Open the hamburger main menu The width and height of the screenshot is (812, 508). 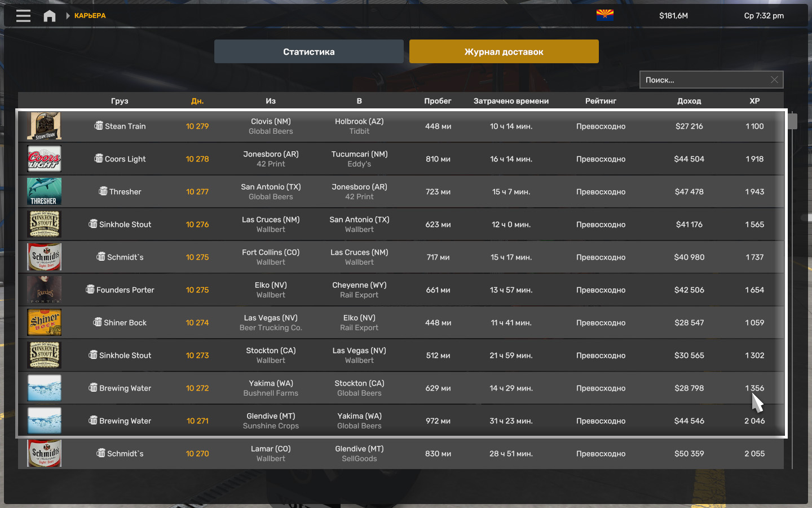pyautogui.click(x=23, y=16)
